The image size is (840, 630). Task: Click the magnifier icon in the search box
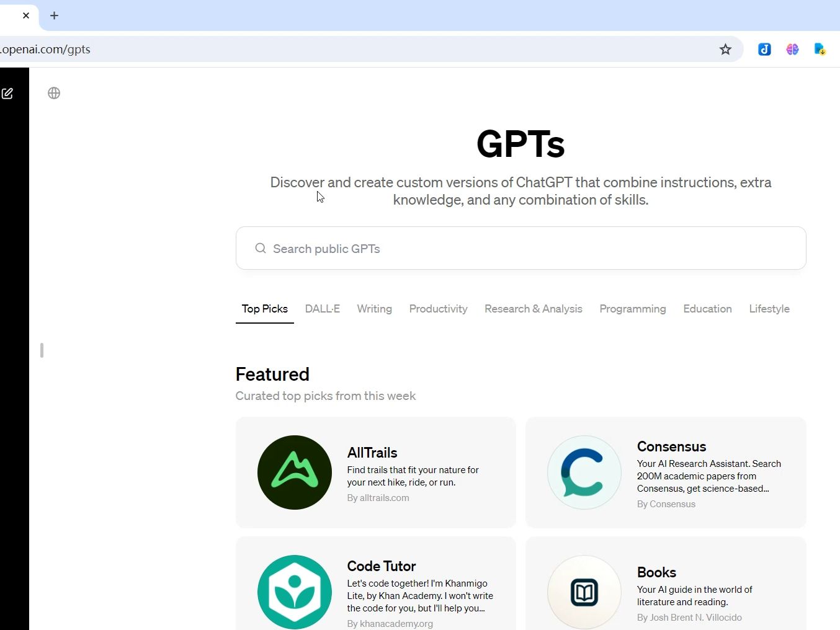(x=261, y=248)
